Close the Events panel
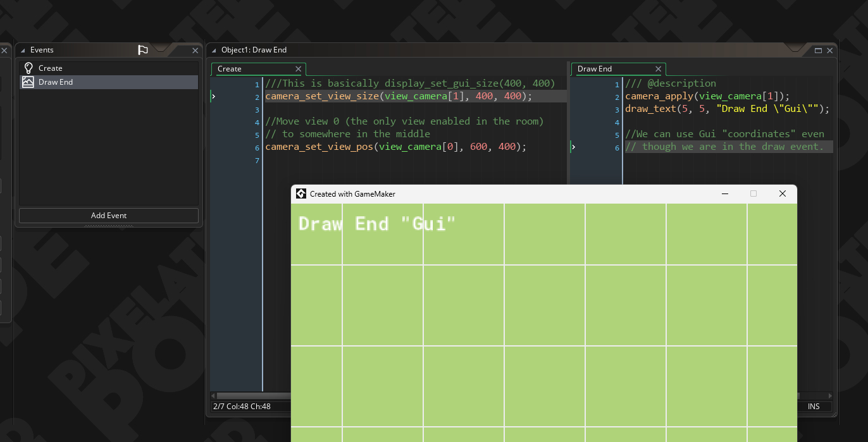The image size is (868, 442). 195,51
